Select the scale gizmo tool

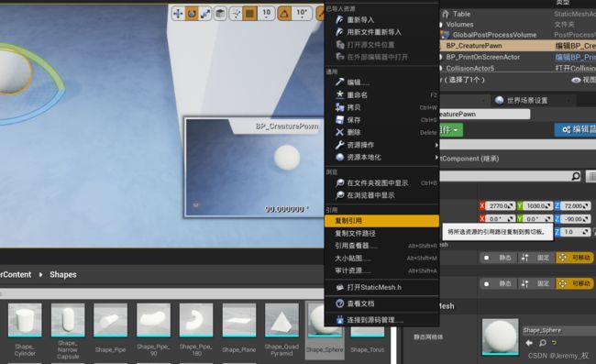click(205, 14)
